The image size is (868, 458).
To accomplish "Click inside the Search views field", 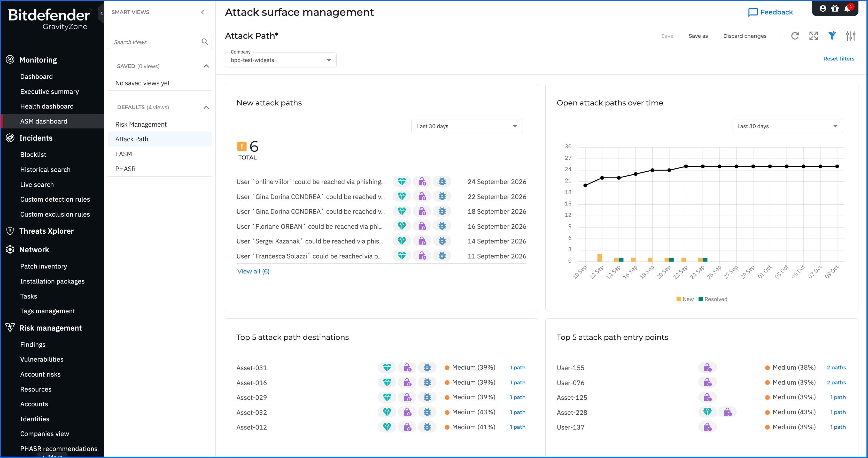I will 155,42.
